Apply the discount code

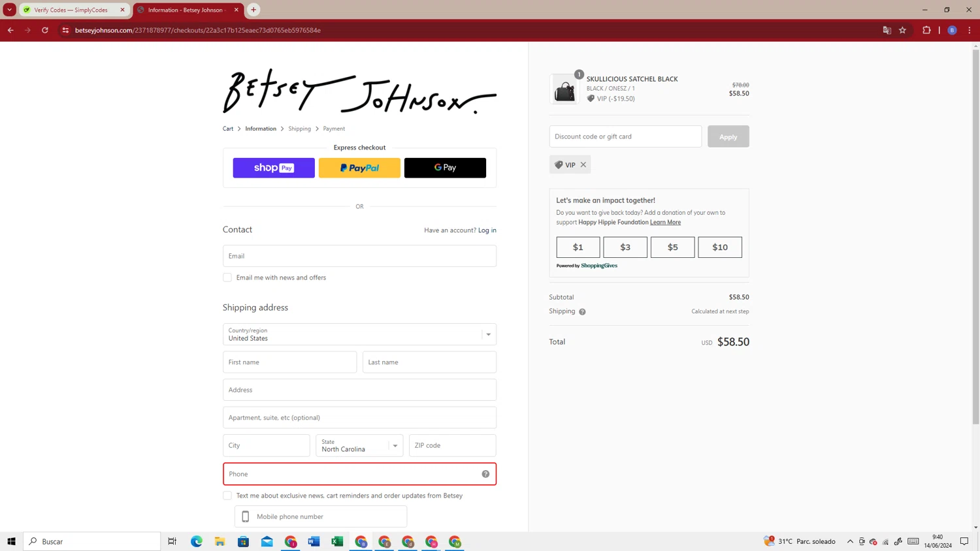tap(728, 136)
